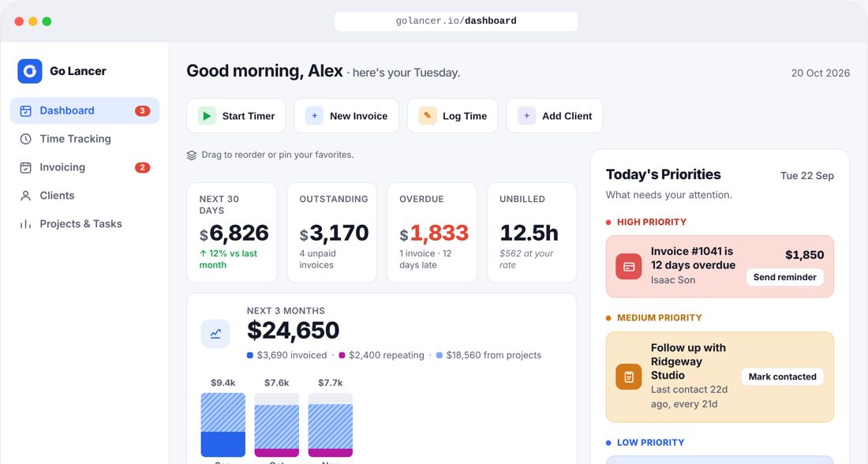Click the $24,650 forecast total
Viewport: 868px width, 464px height.
pyautogui.click(x=293, y=331)
